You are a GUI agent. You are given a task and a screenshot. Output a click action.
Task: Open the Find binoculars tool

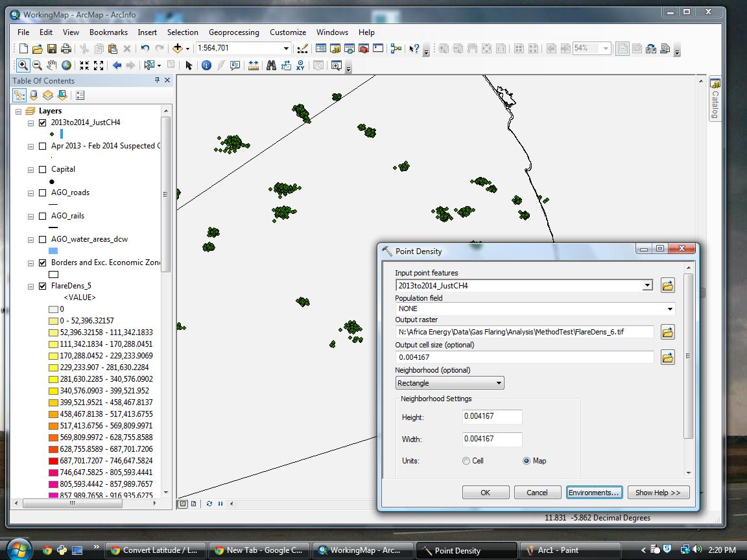tap(271, 65)
